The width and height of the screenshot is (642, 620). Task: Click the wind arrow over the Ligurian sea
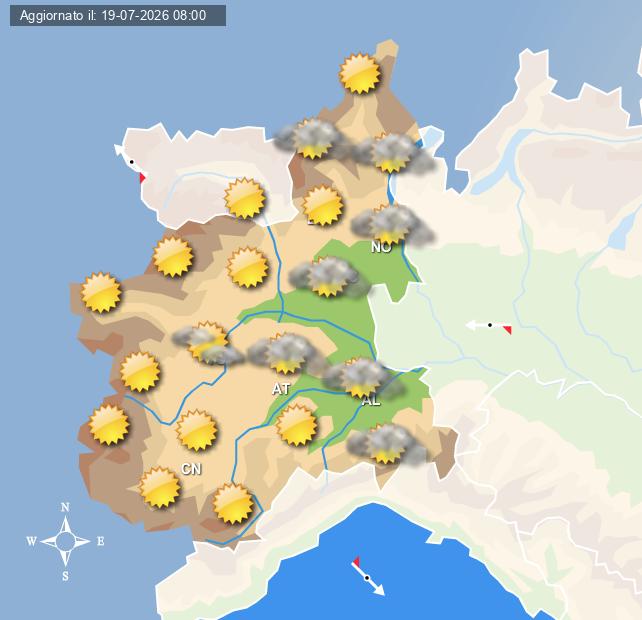[x=367, y=577]
